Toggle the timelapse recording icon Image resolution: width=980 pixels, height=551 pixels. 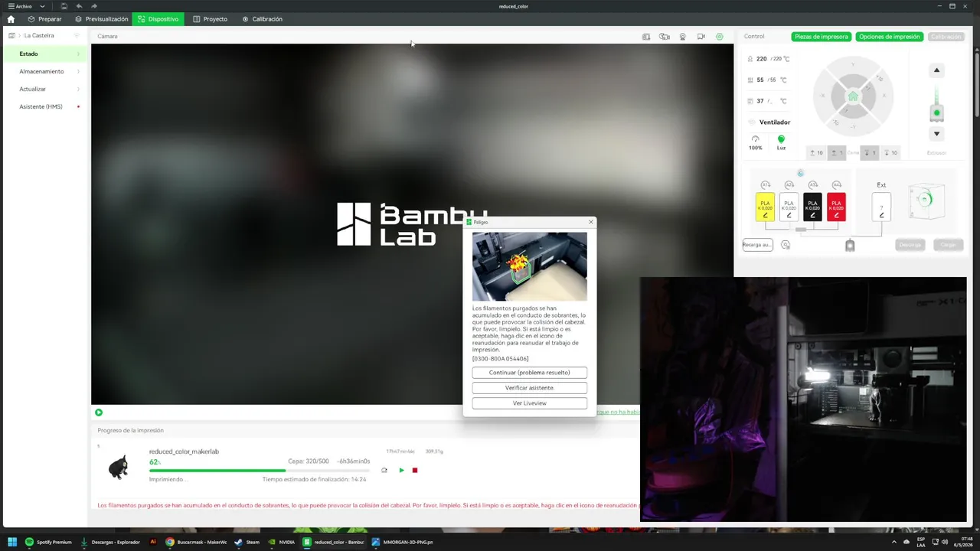point(665,37)
